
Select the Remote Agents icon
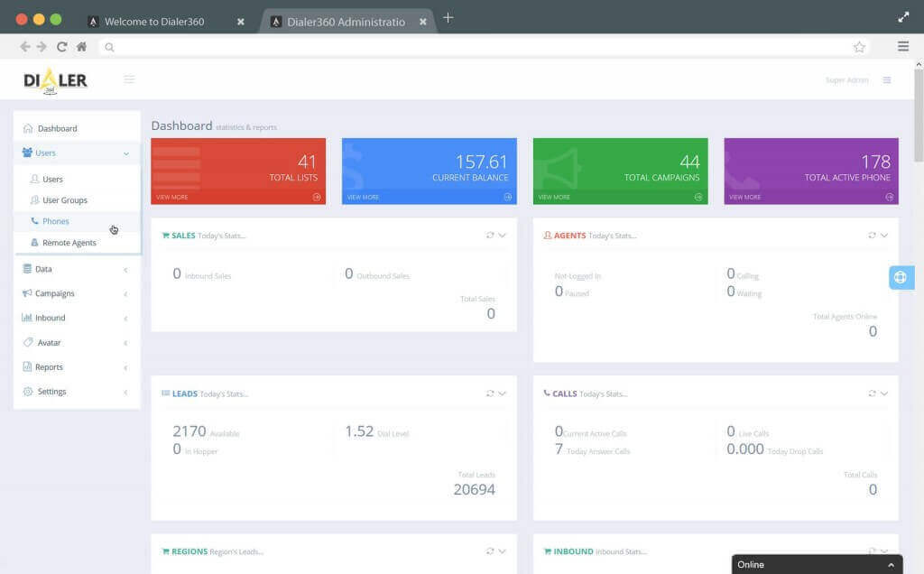point(34,242)
